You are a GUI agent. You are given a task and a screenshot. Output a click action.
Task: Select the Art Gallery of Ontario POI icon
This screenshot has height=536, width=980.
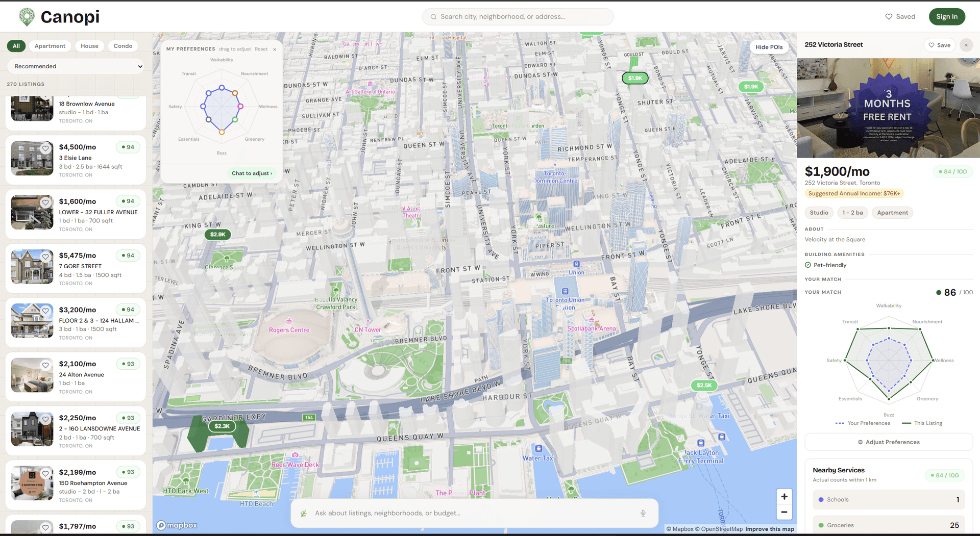pyautogui.click(x=370, y=84)
